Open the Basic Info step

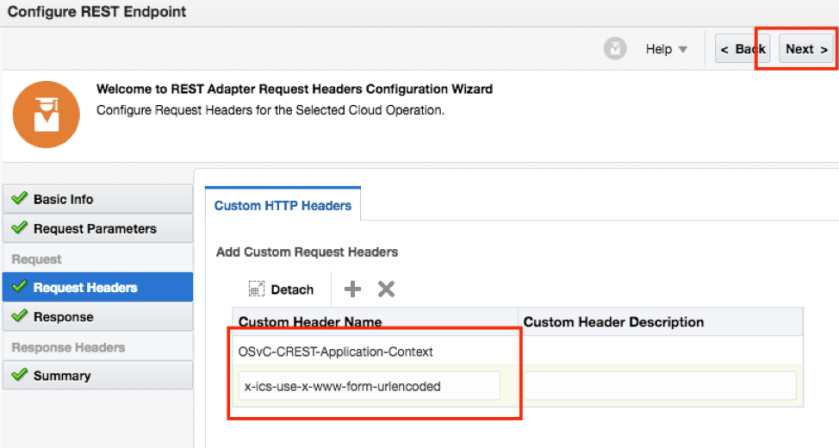64,199
